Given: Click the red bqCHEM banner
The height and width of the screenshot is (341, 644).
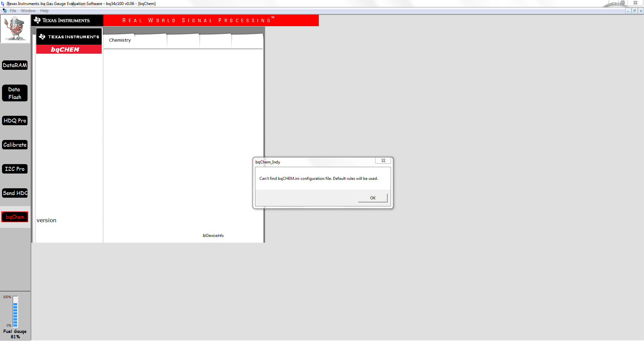Looking at the screenshot, I should [x=69, y=49].
